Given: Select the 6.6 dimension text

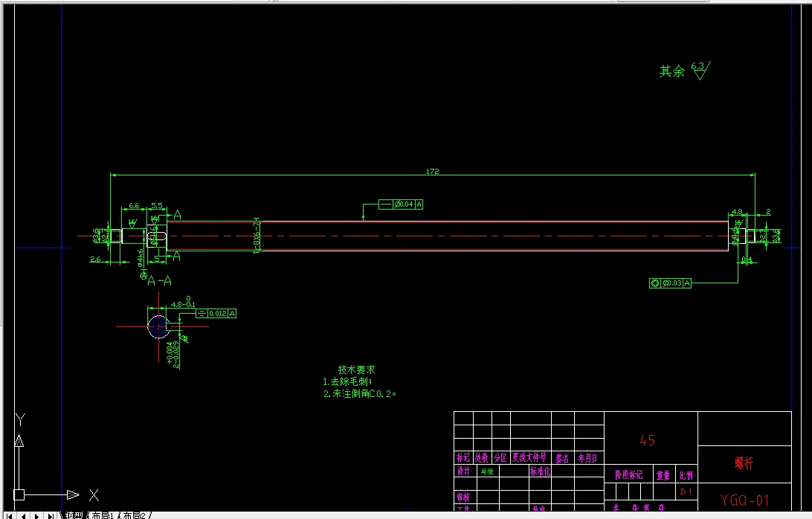Looking at the screenshot, I should [x=134, y=206].
